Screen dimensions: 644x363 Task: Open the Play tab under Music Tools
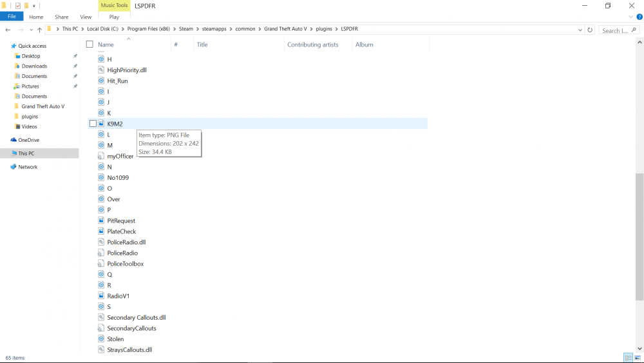pos(114,17)
